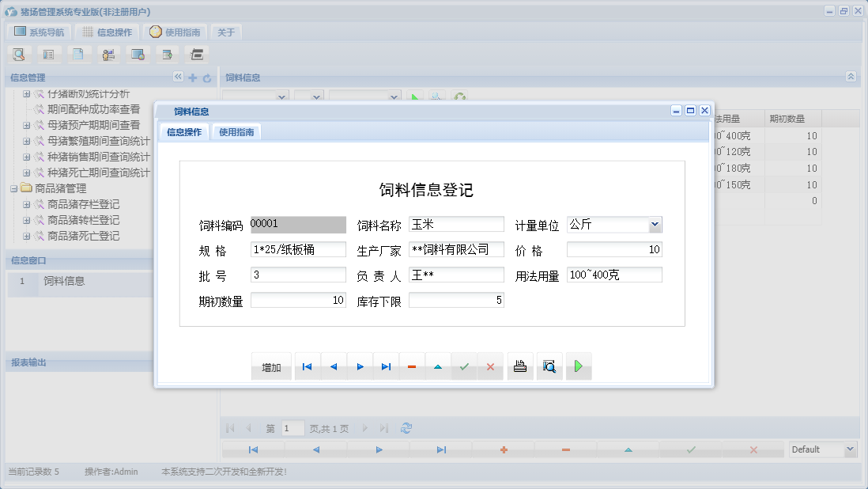Viewport: 868px width, 489px height.
Task: Click the 增加 button in the feed dialog
Action: 271,367
